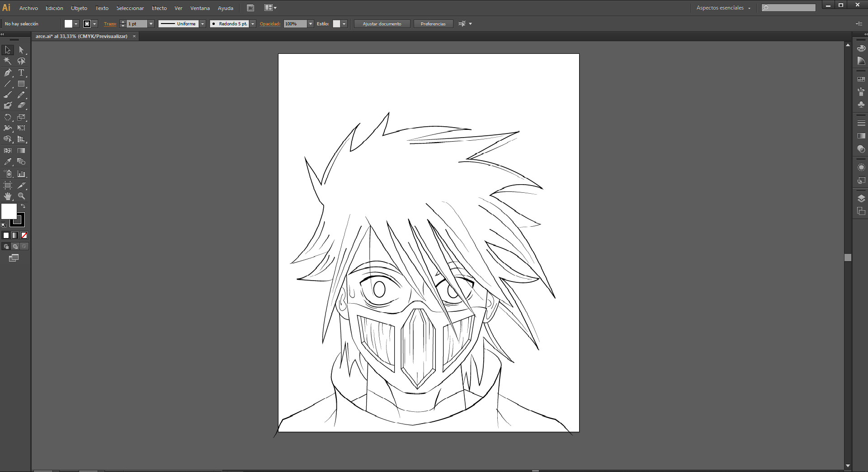
Task: Open the Symbols panel club icon
Action: click(861, 105)
